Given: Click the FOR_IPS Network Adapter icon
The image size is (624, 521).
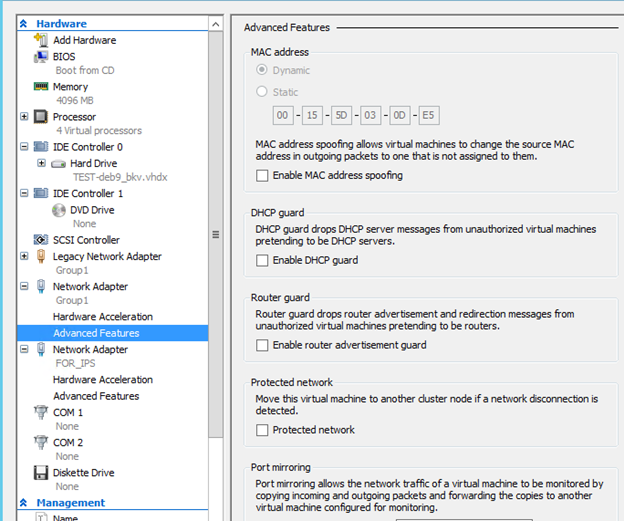Looking at the screenshot, I should (x=41, y=349).
